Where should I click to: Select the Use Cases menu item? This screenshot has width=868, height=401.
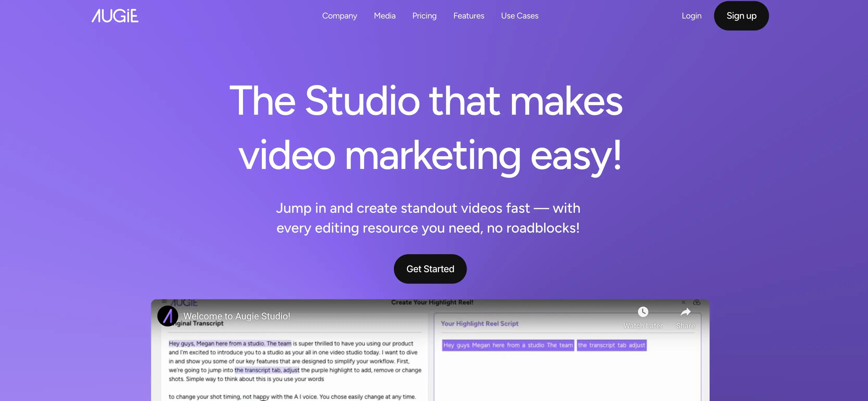click(x=519, y=15)
